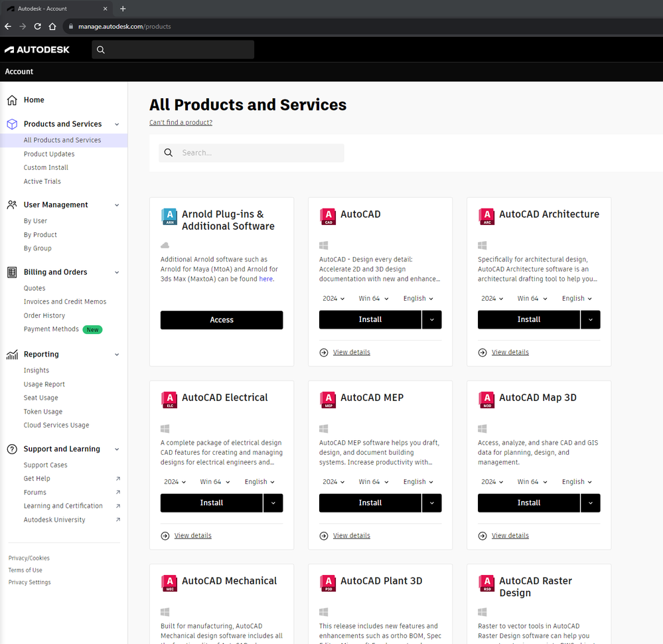
Task: Click the AutoCAD Electrical logo icon
Action: [x=169, y=400]
